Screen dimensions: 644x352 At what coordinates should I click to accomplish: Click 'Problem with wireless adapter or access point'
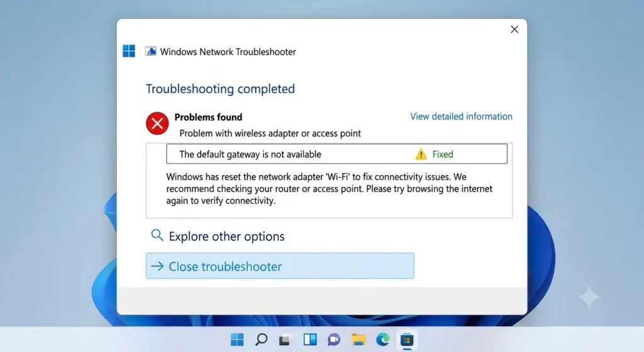tap(270, 133)
